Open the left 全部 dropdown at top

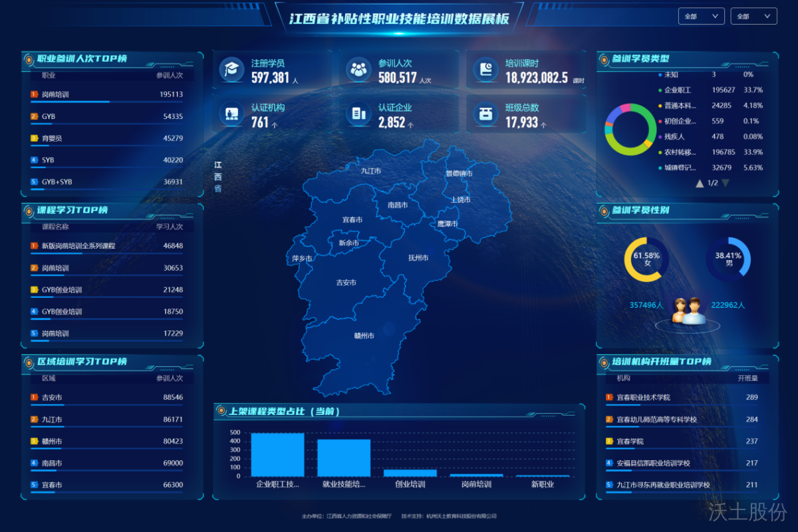[x=701, y=17]
